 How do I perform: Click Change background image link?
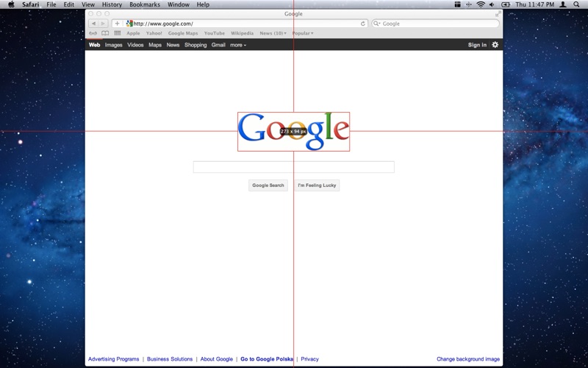click(468, 359)
